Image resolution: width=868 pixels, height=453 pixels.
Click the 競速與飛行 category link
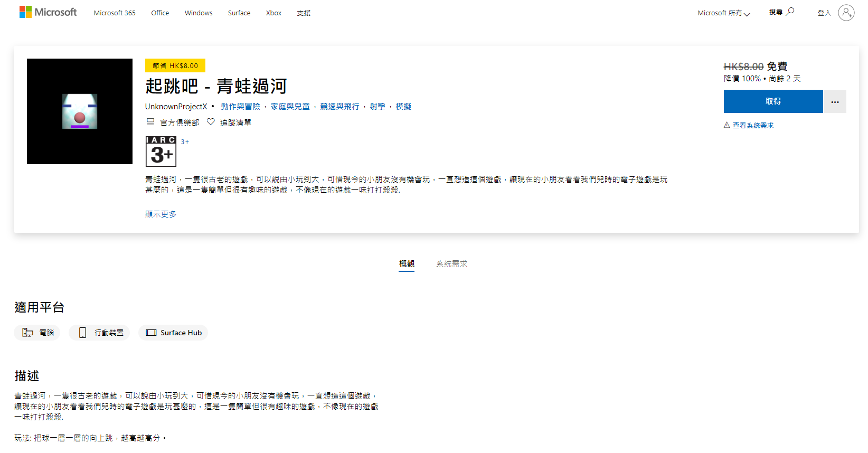pyautogui.click(x=339, y=106)
